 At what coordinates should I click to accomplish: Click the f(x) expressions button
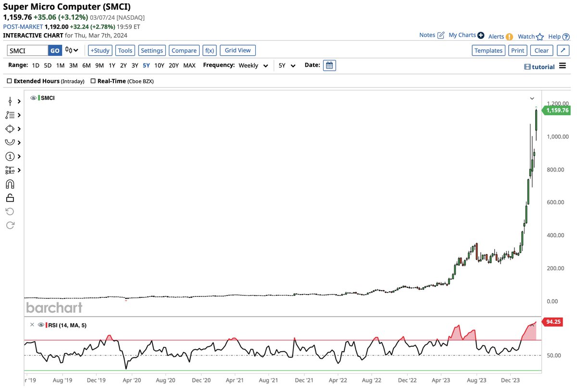(x=210, y=50)
